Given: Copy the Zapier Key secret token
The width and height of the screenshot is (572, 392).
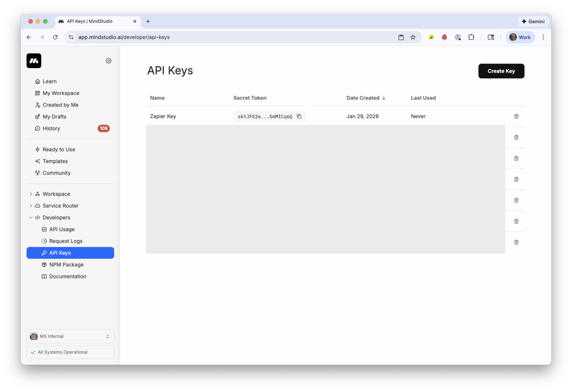Looking at the screenshot, I should pyautogui.click(x=299, y=116).
